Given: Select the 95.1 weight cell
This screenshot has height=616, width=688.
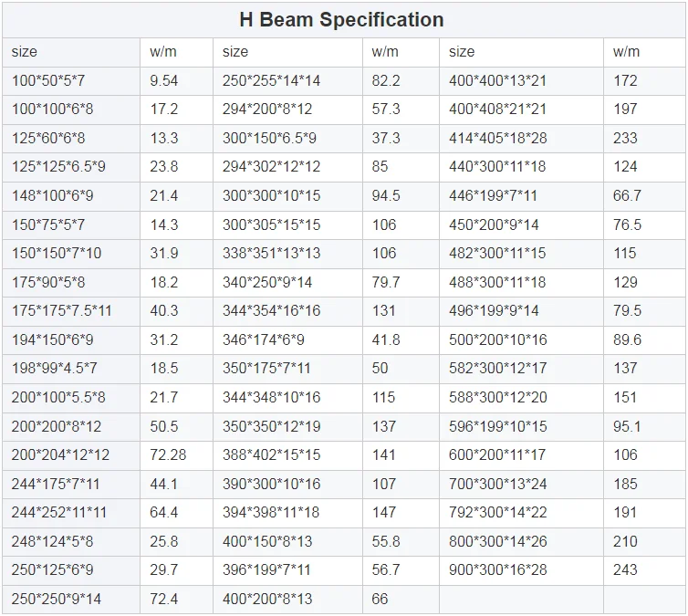Looking at the screenshot, I should coord(627,425).
